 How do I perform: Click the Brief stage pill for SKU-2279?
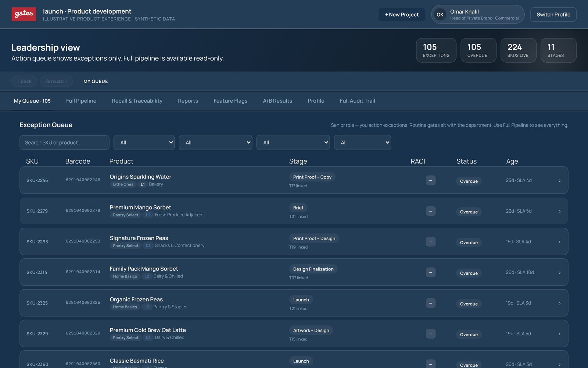(x=298, y=208)
